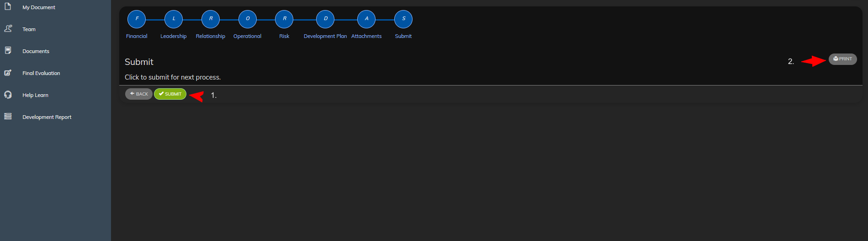The image size is (868, 241).
Task: Click the Team person icon in sidebar
Action: 8,28
